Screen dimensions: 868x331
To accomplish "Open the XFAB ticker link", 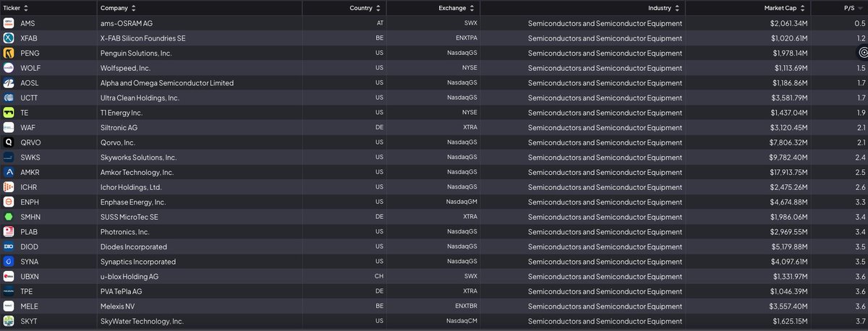I will click(29, 38).
